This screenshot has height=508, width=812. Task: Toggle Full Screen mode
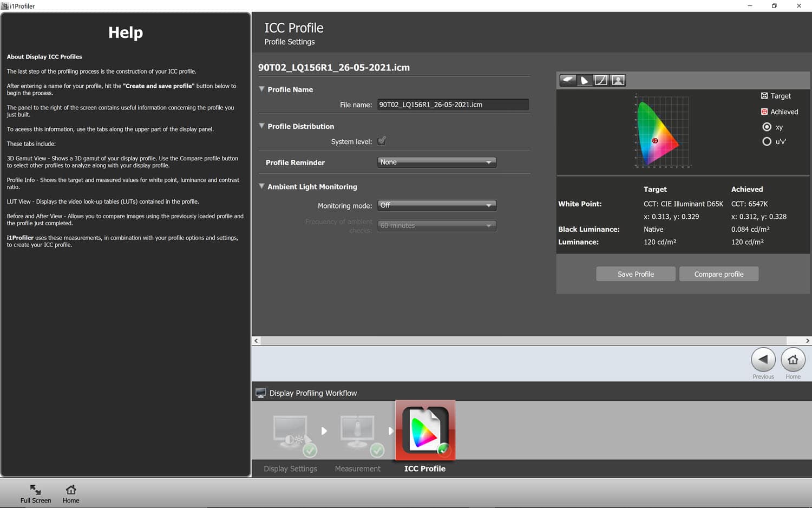point(36,493)
